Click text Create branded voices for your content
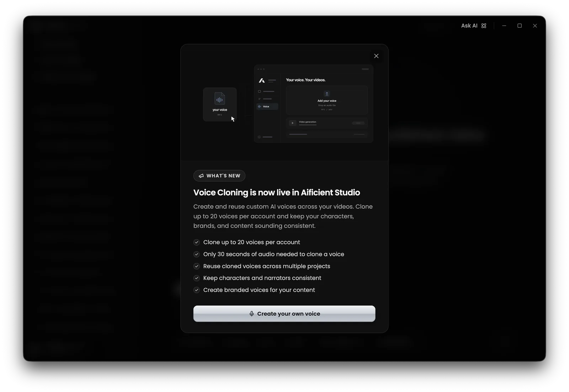This screenshot has width=569, height=392. coord(259,290)
